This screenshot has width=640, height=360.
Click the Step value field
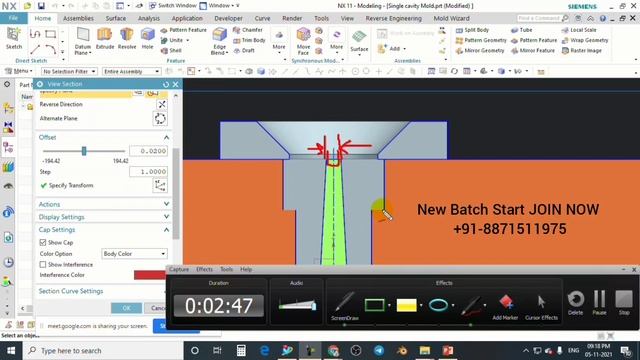coord(148,172)
